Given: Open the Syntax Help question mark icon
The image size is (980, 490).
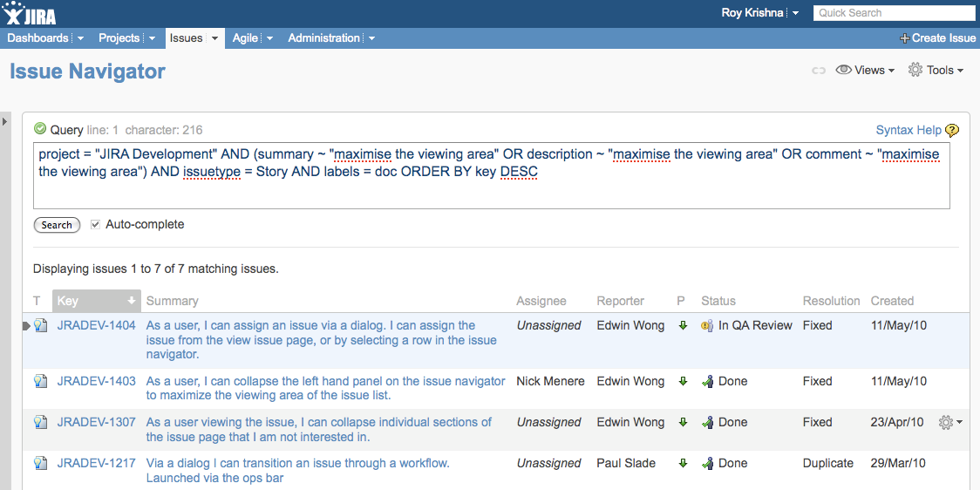Looking at the screenshot, I should [952, 130].
